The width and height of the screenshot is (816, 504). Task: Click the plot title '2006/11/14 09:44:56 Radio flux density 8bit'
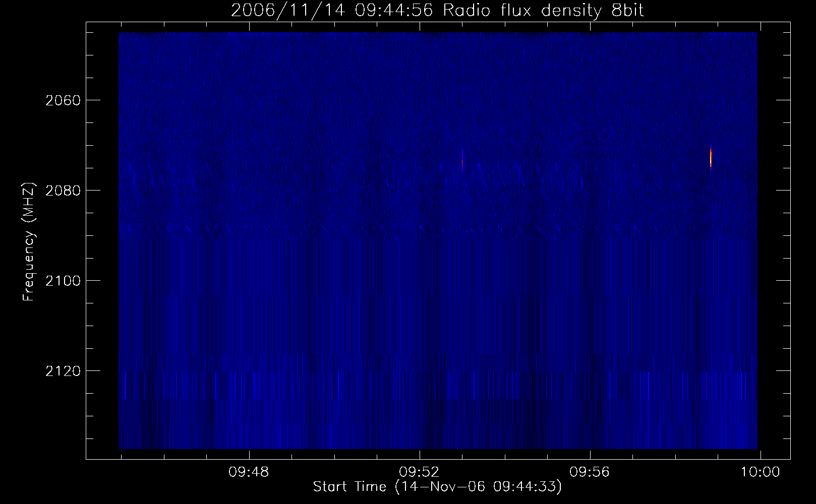437,10
